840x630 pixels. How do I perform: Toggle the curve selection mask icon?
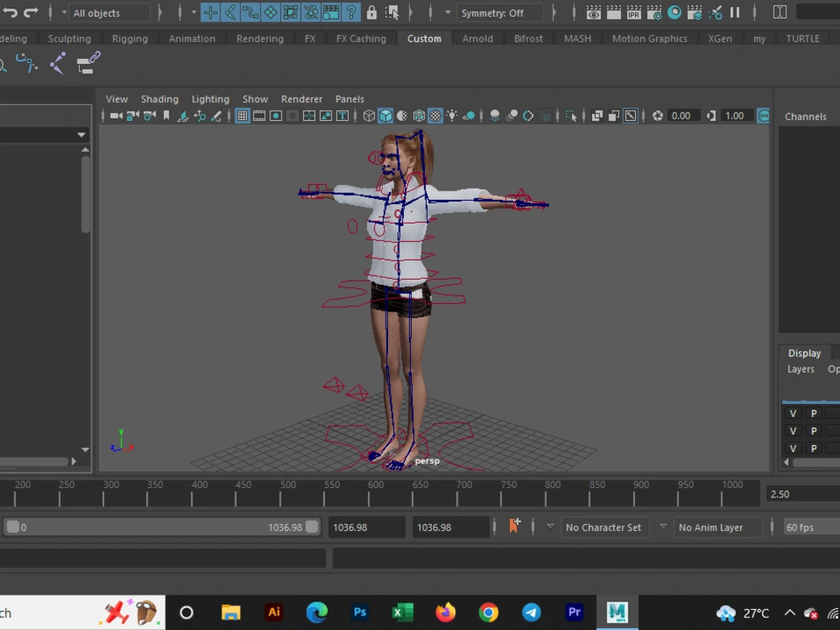pos(250,13)
